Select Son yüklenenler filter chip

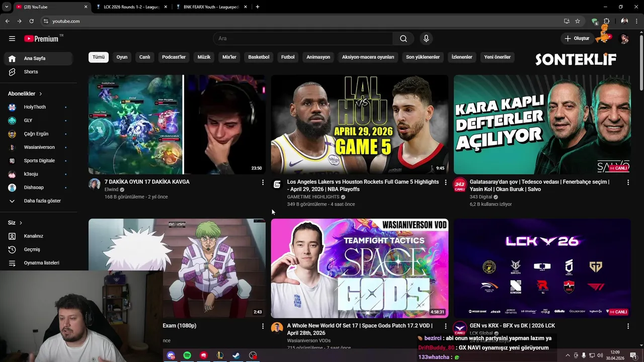[423, 57]
